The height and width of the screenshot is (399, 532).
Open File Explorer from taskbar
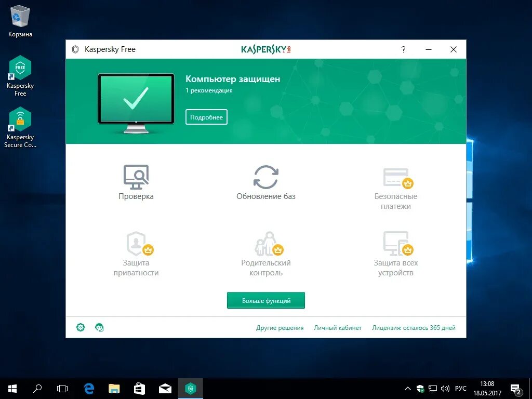(114, 389)
